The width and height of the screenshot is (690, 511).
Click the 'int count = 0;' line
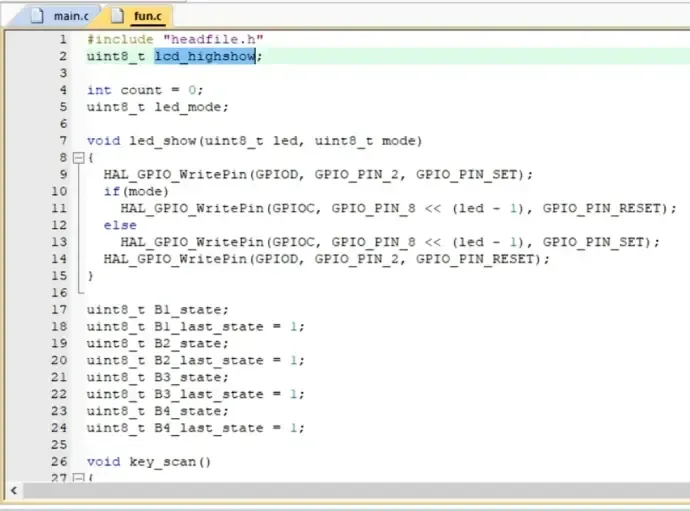[x=138, y=90]
